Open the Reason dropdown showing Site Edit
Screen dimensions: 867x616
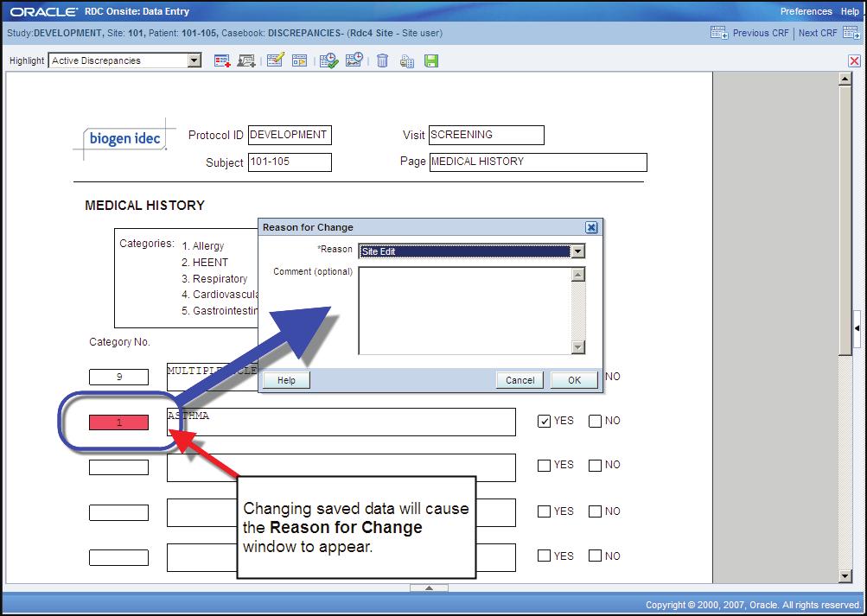click(577, 251)
